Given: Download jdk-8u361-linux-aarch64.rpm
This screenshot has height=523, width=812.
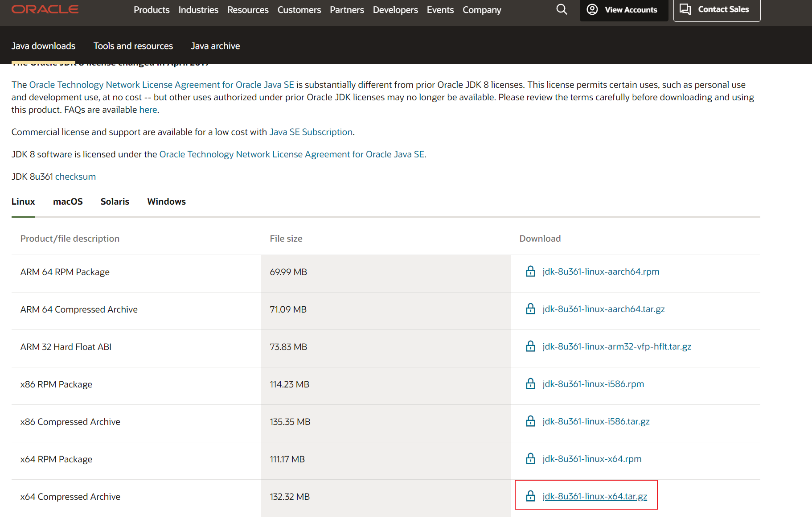Looking at the screenshot, I should tap(601, 272).
